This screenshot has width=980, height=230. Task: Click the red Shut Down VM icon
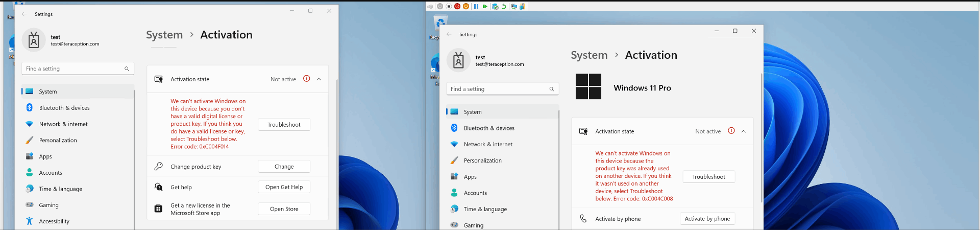coord(457,6)
